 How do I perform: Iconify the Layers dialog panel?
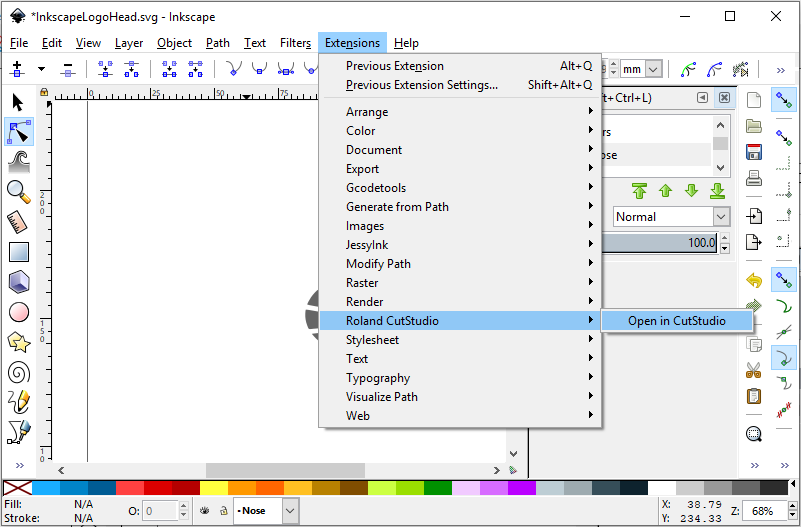pos(703,98)
